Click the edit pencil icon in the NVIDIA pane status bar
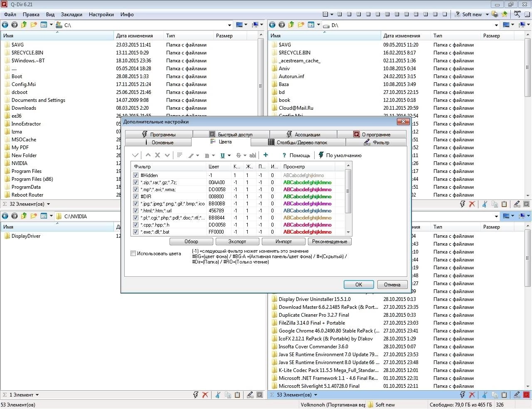Viewport: 532px width, 409px height. pos(250,395)
